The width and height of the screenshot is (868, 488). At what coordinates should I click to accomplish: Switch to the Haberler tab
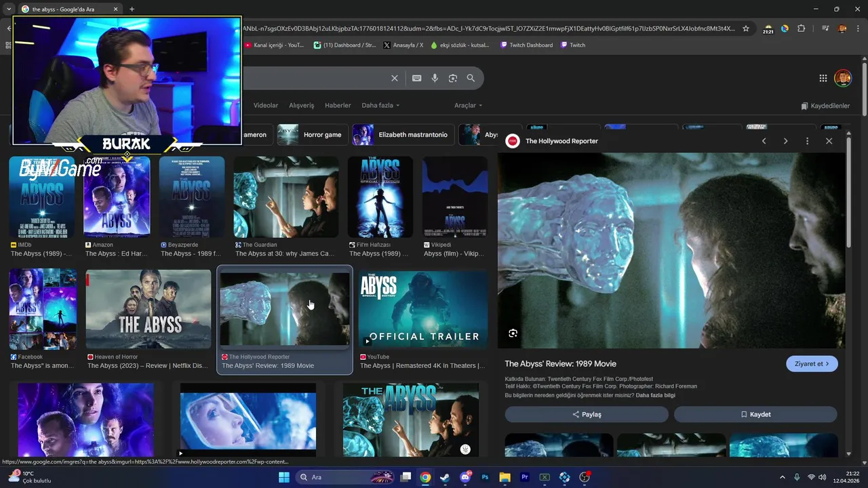pos(338,106)
